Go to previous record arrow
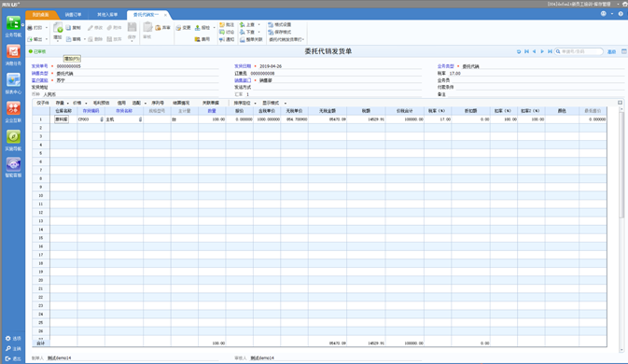628x364 pixels. point(535,51)
